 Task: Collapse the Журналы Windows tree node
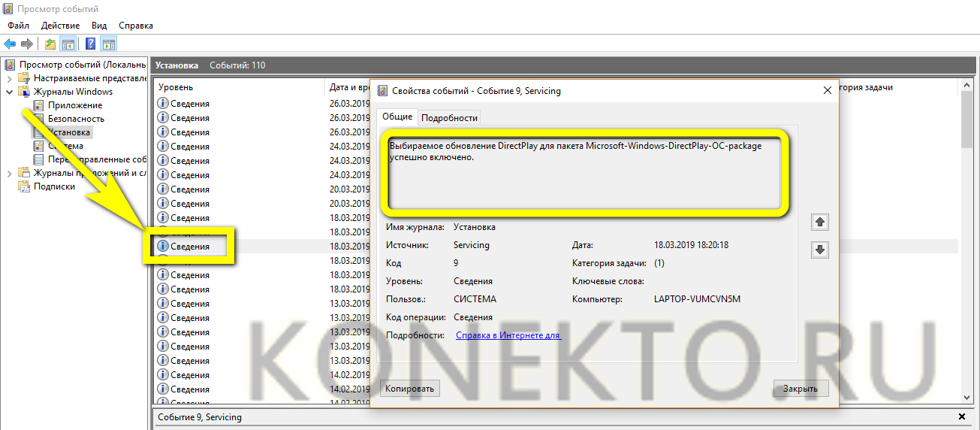click(x=10, y=92)
